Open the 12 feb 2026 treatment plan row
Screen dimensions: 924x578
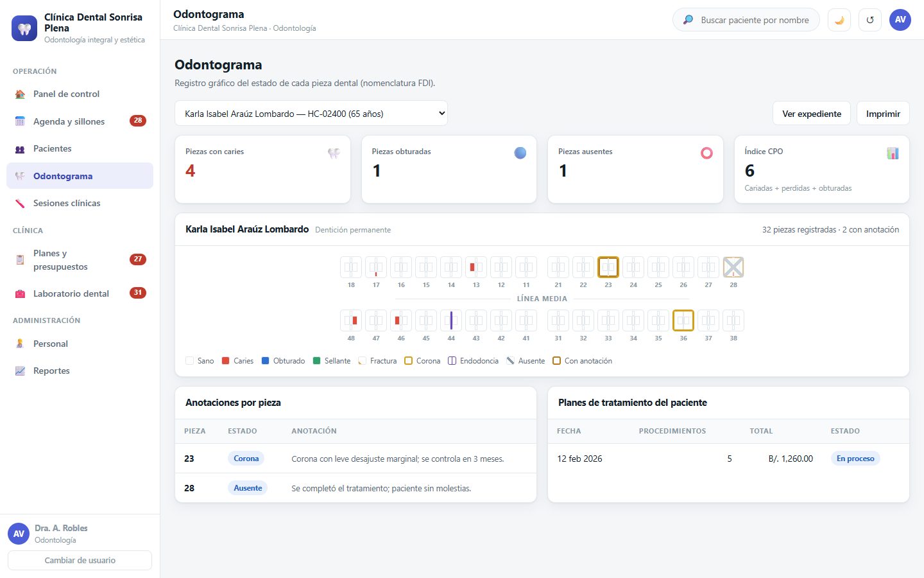[x=728, y=459]
